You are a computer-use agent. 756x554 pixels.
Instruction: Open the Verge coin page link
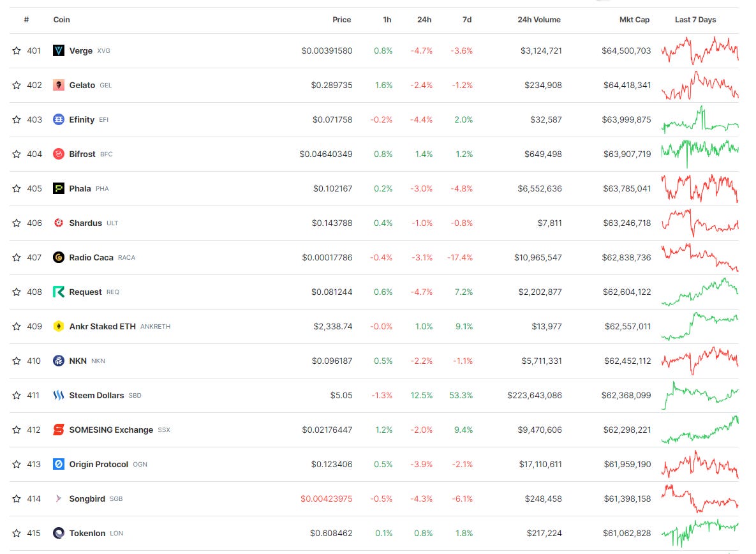[x=81, y=50]
